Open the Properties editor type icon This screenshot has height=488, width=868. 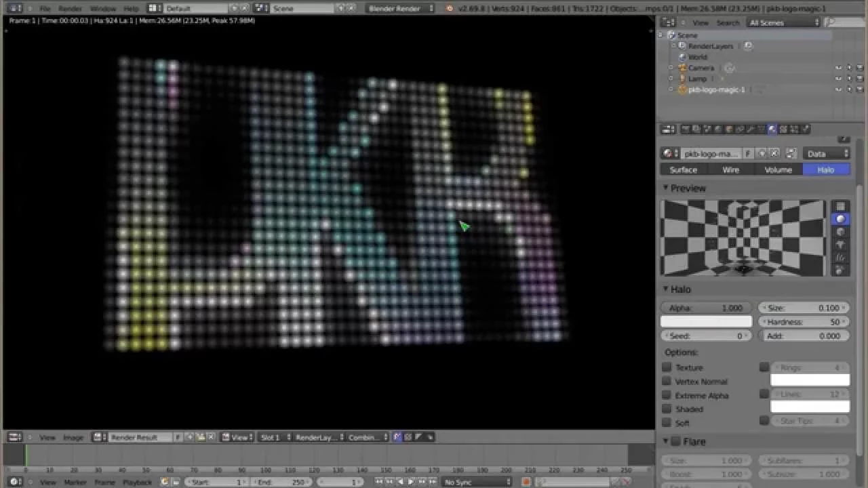669,129
